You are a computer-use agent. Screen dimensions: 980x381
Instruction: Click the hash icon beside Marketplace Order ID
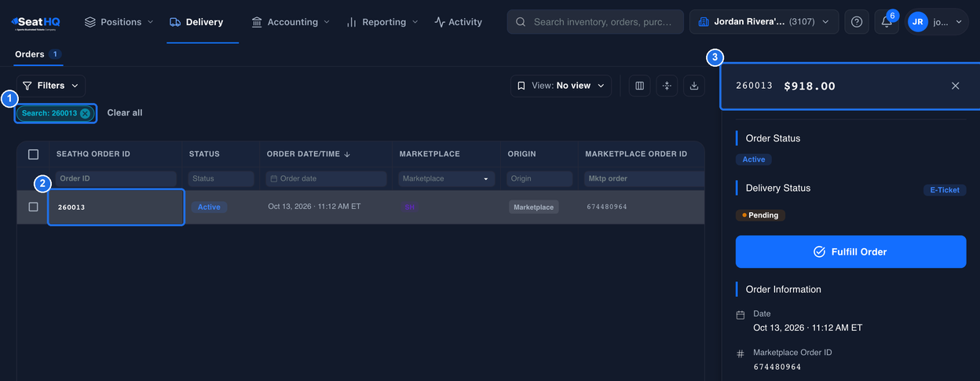pos(740,354)
